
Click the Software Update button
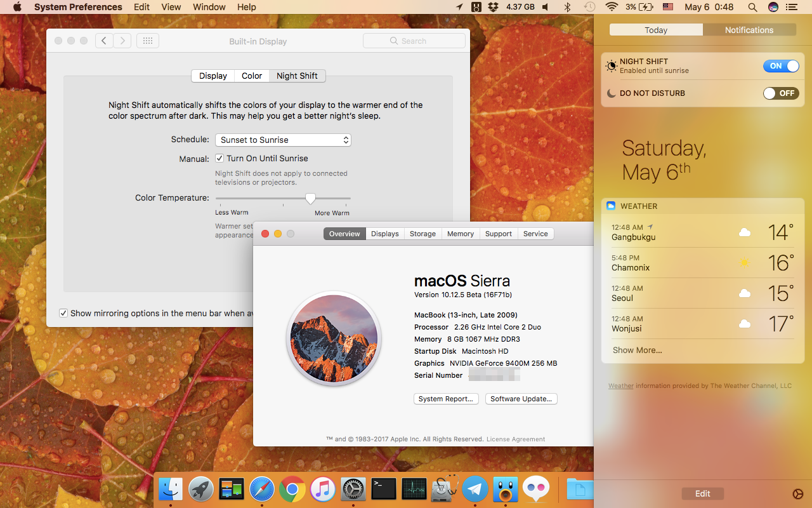pyautogui.click(x=521, y=399)
